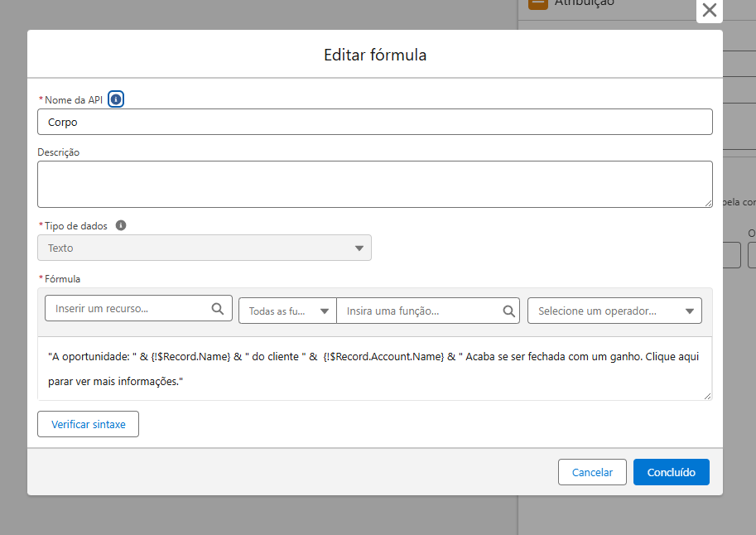
Task: Click the info icon beside Nome da API
Action: pos(116,99)
